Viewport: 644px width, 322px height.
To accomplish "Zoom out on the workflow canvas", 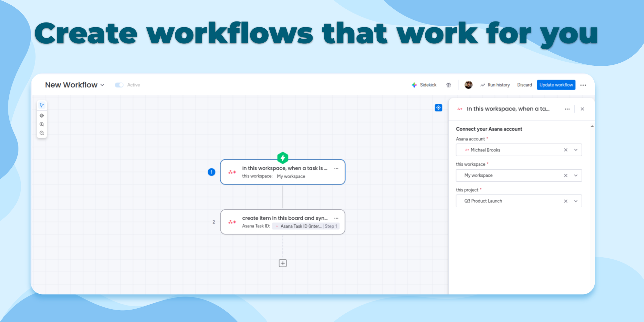I will click(42, 133).
